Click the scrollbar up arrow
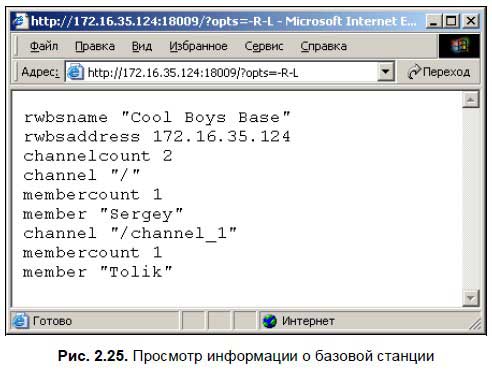 pyautogui.click(x=471, y=100)
